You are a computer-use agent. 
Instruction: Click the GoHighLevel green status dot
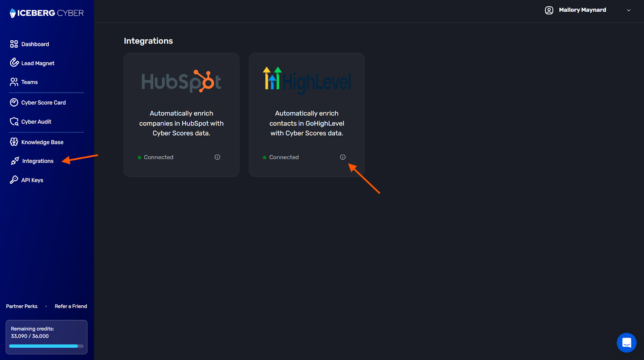point(264,158)
